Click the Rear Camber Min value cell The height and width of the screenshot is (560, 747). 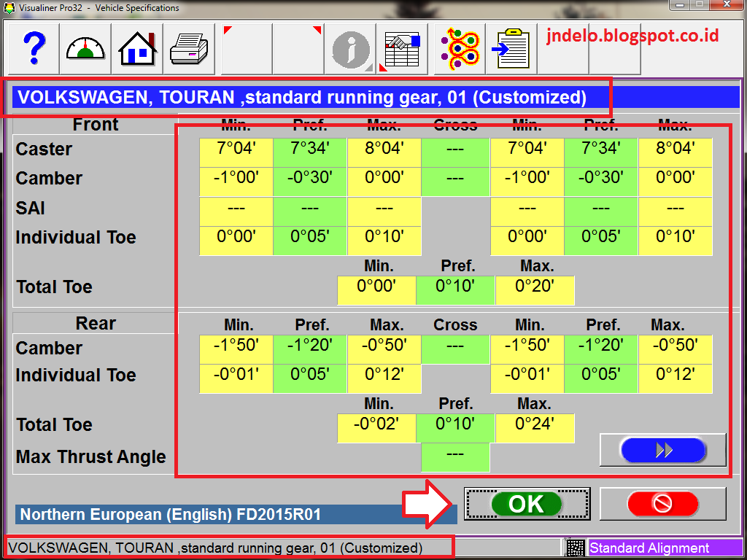point(236,348)
